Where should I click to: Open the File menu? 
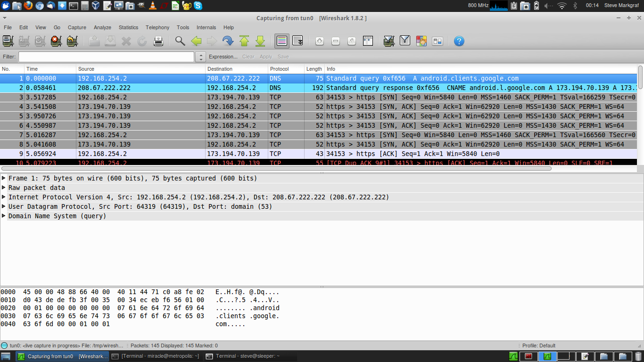8,27
